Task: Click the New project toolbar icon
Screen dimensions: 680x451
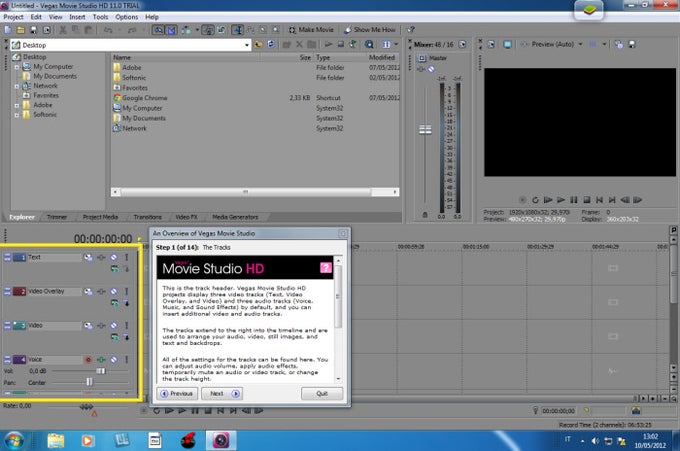Action: 8,30
